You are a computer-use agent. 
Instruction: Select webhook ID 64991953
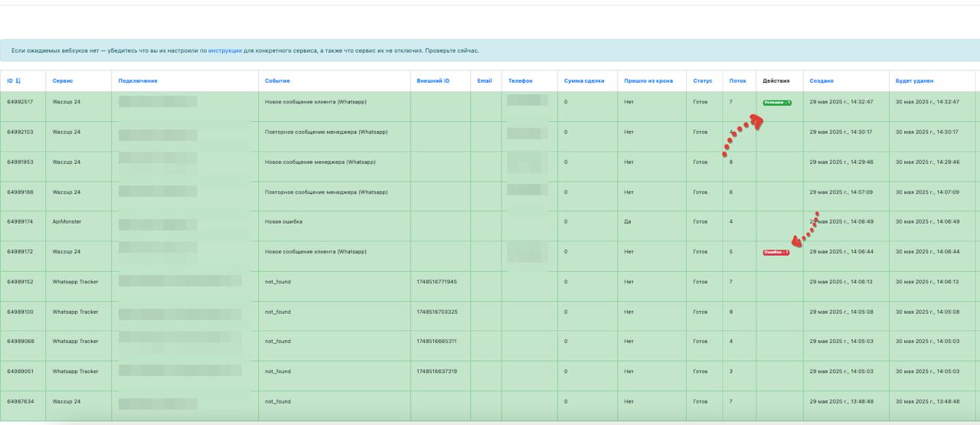[x=19, y=162]
